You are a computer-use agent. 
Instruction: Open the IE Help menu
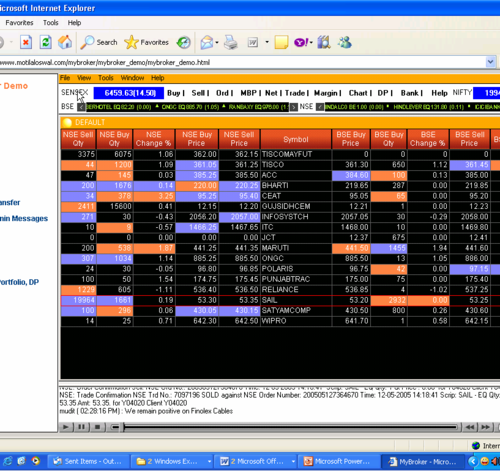tap(74, 23)
